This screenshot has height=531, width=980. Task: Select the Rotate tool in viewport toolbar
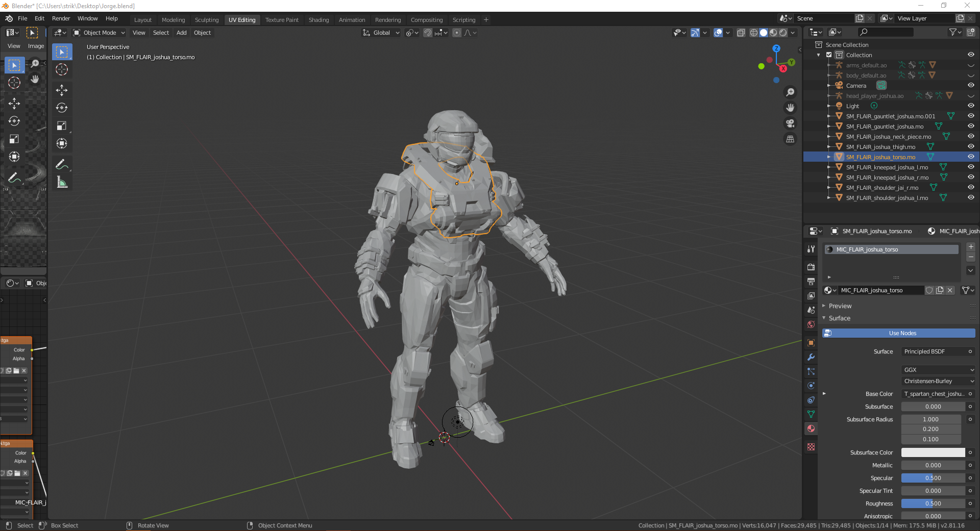[62, 108]
